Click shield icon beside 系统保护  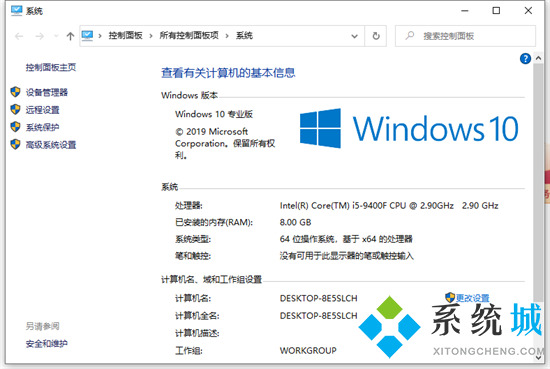(15, 127)
